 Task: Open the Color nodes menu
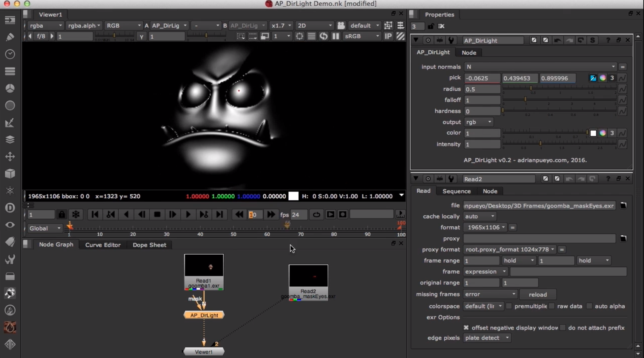(x=10, y=88)
